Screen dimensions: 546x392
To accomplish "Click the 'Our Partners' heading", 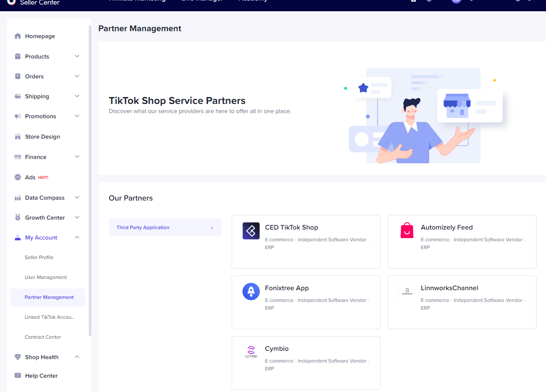I will click(131, 198).
